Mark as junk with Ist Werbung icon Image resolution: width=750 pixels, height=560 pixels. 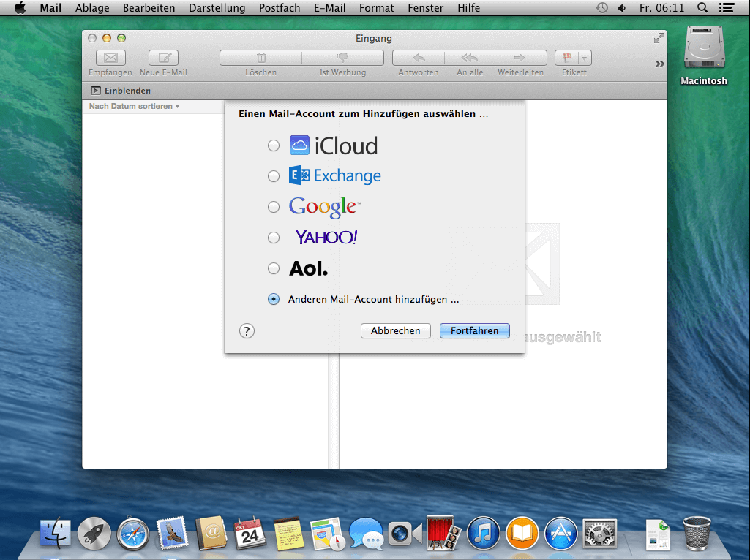tap(342, 58)
